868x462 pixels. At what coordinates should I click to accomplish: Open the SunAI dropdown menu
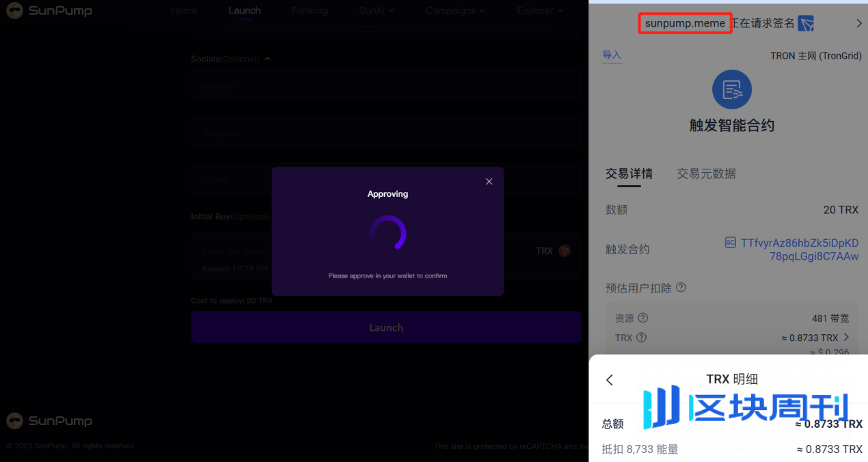pyautogui.click(x=377, y=10)
